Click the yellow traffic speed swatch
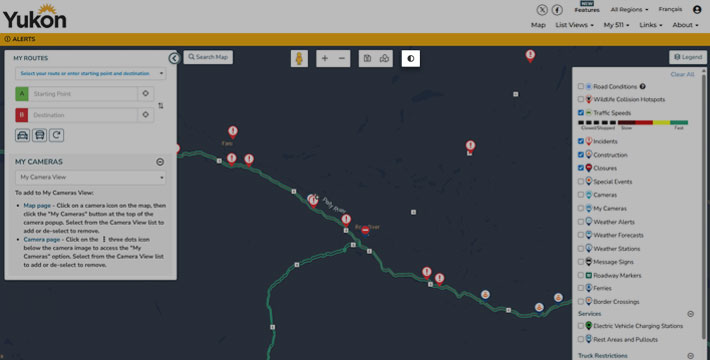This screenshot has width=710, height=360. point(662,122)
